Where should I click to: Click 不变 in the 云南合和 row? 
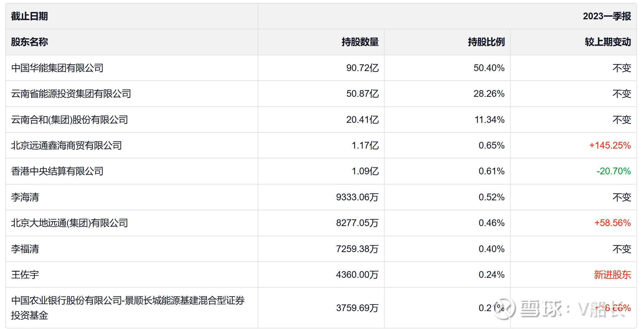tap(622, 120)
